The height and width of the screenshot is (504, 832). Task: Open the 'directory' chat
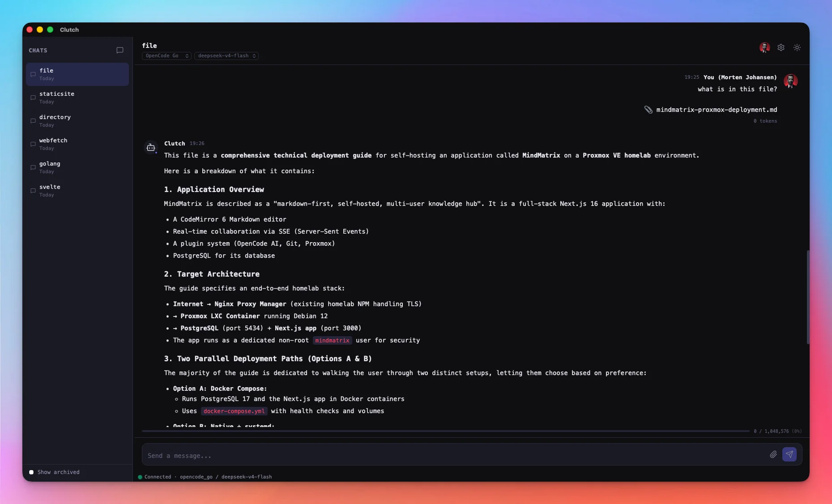coord(77,121)
